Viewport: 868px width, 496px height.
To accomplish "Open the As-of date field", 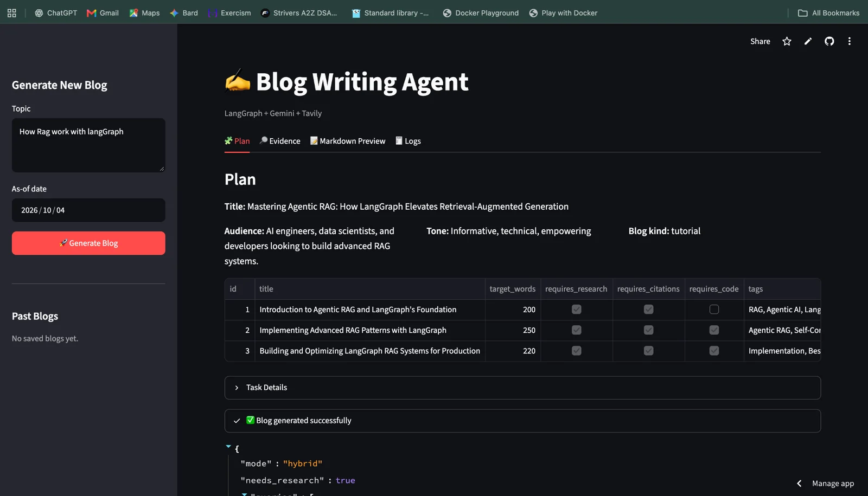I will (88, 210).
